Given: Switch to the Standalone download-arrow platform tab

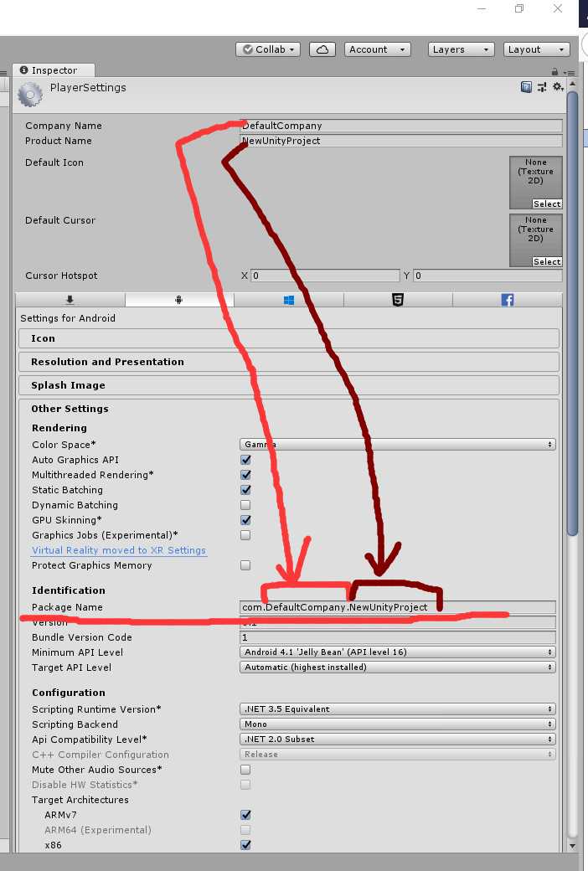Looking at the screenshot, I should (70, 300).
